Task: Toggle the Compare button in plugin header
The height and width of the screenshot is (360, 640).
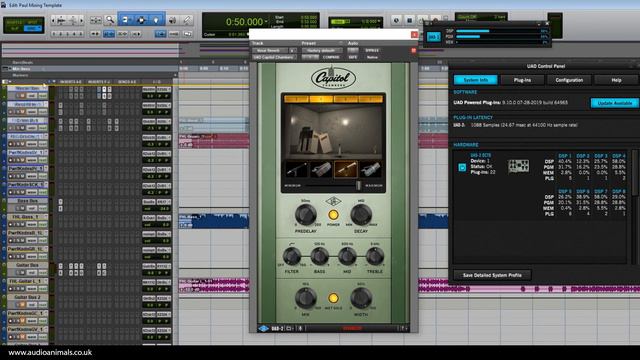Action: click(331, 58)
